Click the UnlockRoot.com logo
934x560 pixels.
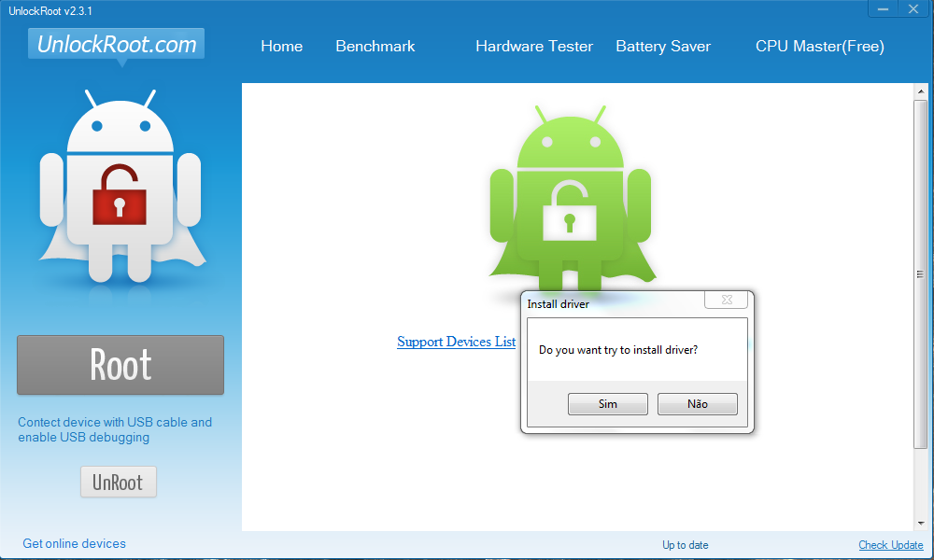116,44
